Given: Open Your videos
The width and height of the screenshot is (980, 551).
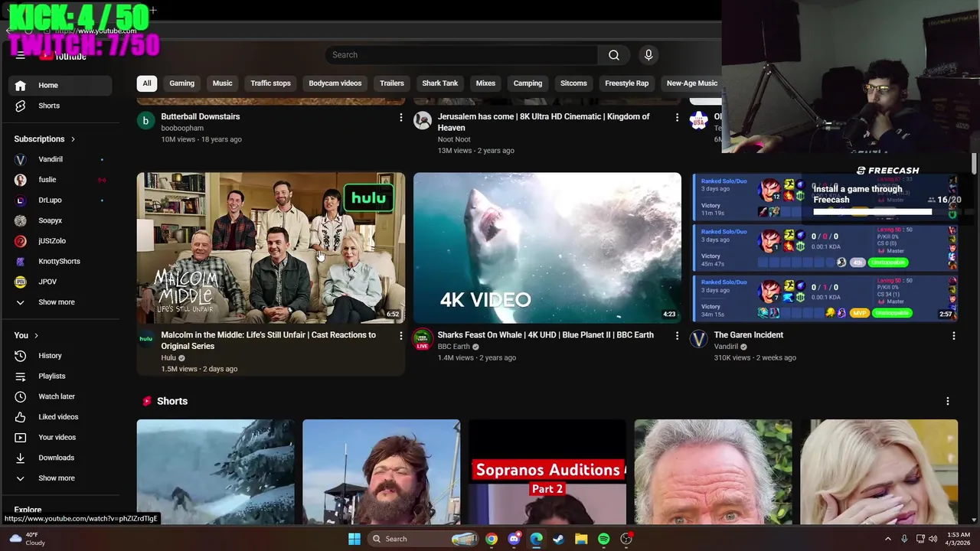Looking at the screenshot, I should (x=60, y=437).
